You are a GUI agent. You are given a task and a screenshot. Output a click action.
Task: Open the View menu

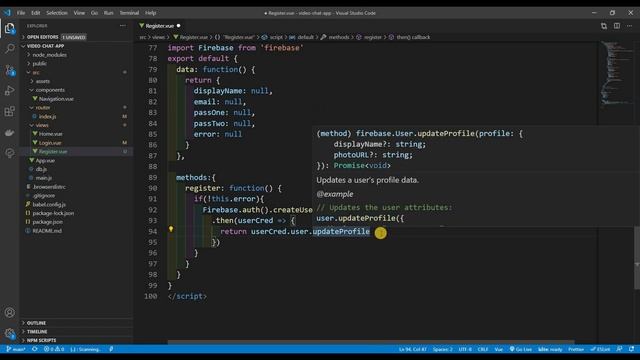coord(79,13)
